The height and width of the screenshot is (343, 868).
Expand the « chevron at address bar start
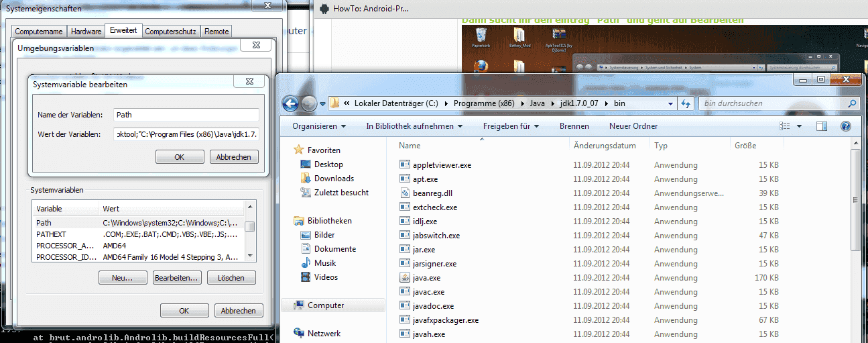point(347,104)
